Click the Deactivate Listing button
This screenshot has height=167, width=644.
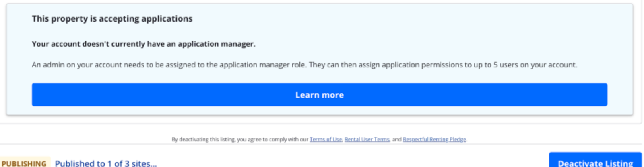coord(595,160)
